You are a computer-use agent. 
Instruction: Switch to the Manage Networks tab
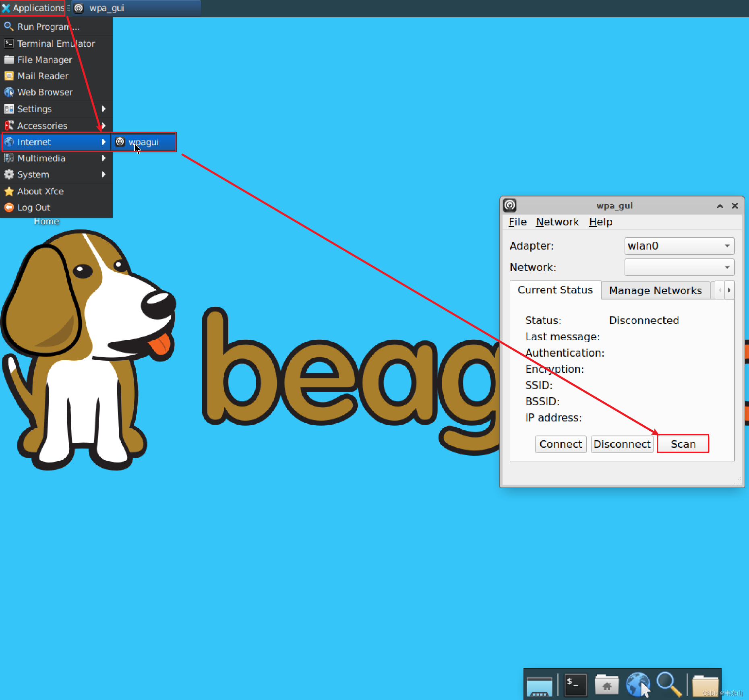[655, 291]
